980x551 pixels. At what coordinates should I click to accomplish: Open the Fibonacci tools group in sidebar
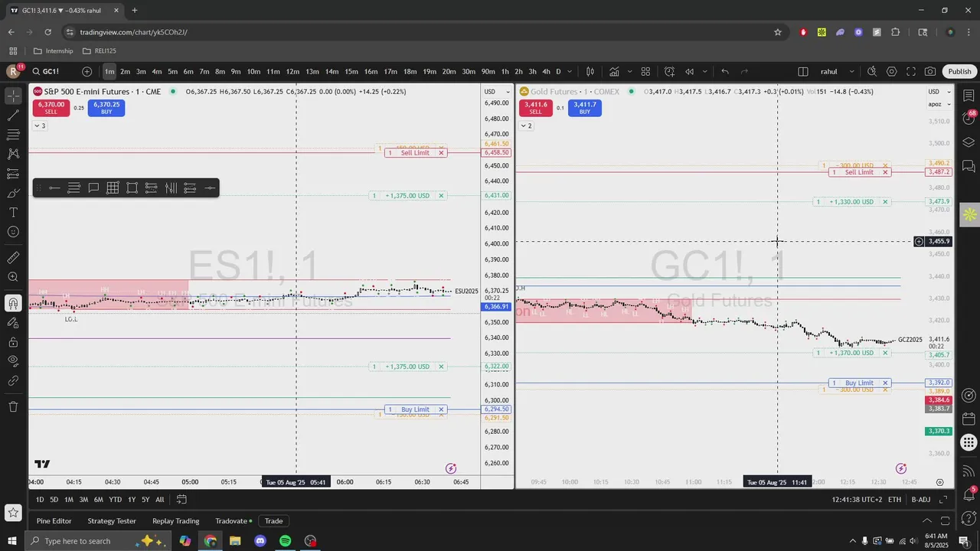(x=13, y=135)
